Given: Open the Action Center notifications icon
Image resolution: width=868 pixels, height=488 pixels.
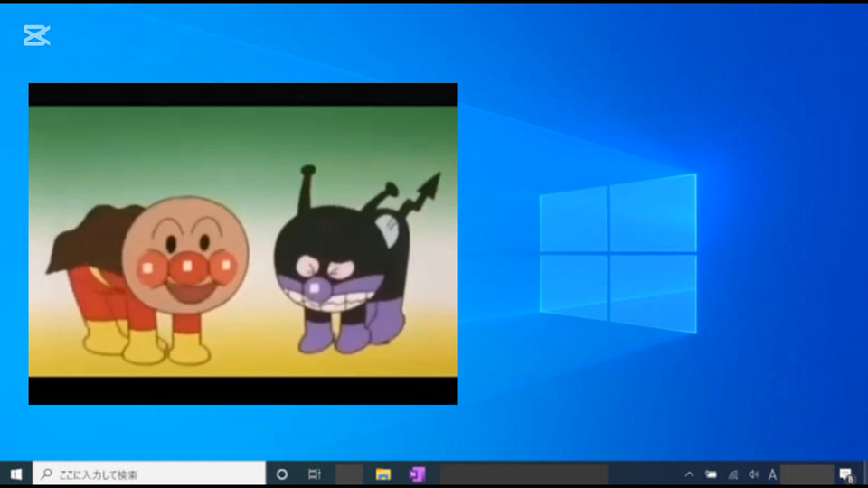Looking at the screenshot, I should click(846, 474).
